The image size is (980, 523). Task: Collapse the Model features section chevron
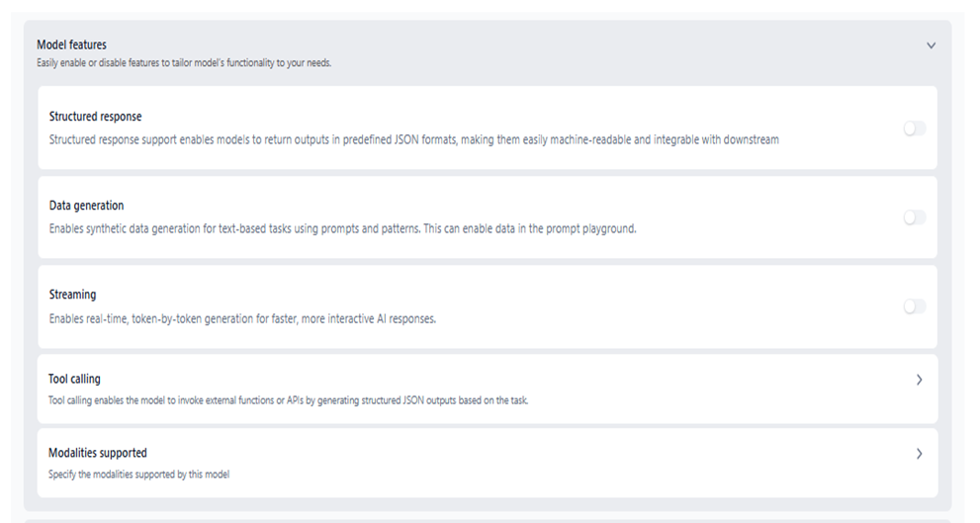pyautogui.click(x=931, y=45)
